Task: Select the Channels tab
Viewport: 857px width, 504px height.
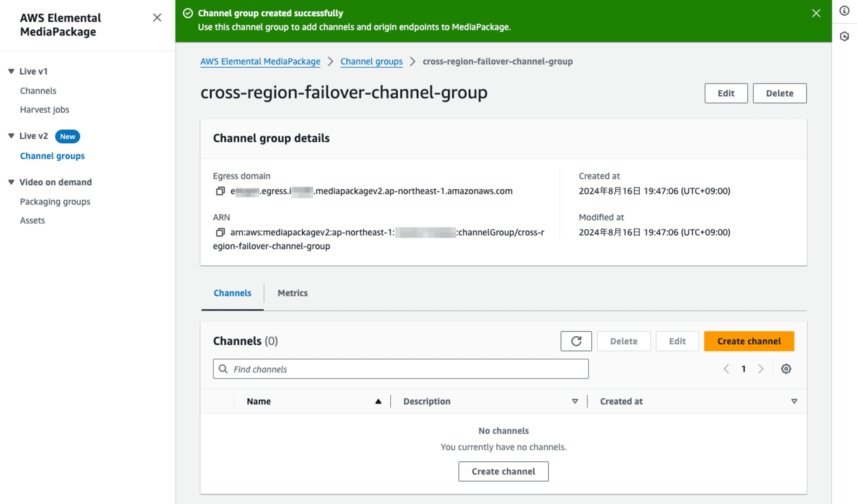Action: (232, 293)
